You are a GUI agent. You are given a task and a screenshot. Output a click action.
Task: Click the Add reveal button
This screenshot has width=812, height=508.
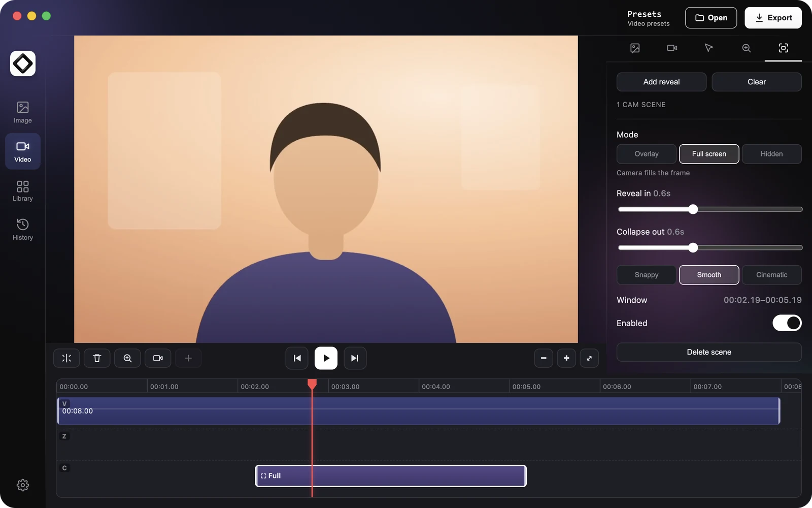click(x=661, y=82)
